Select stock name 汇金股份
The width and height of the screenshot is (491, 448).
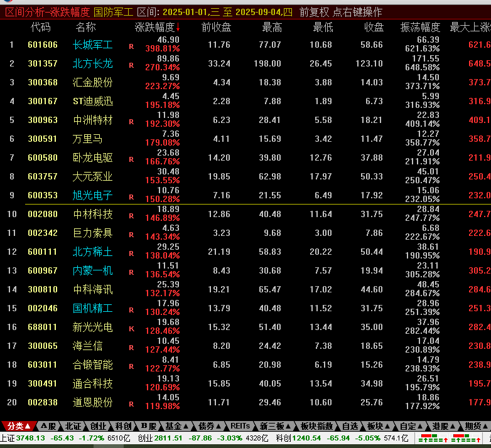pyautogui.click(x=93, y=82)
